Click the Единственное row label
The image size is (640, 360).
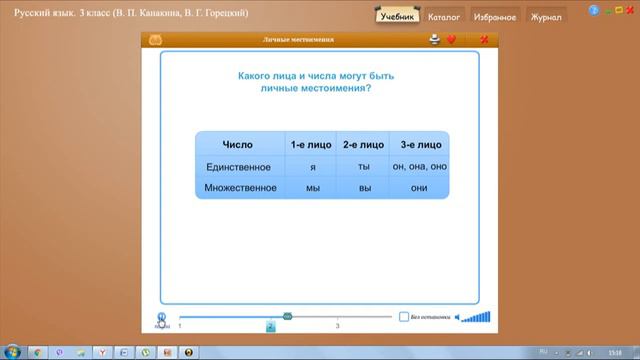pos(238,167)
